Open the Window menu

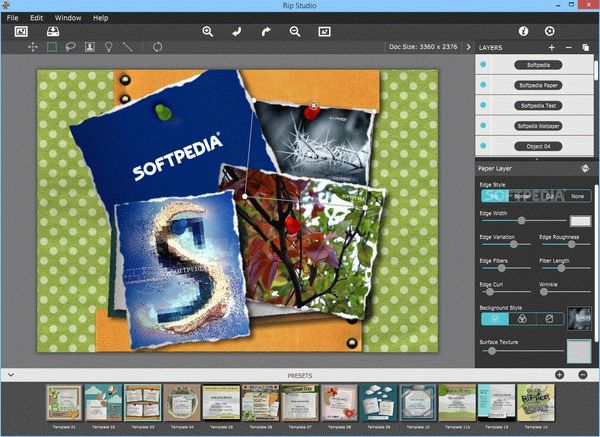[68, 18]
